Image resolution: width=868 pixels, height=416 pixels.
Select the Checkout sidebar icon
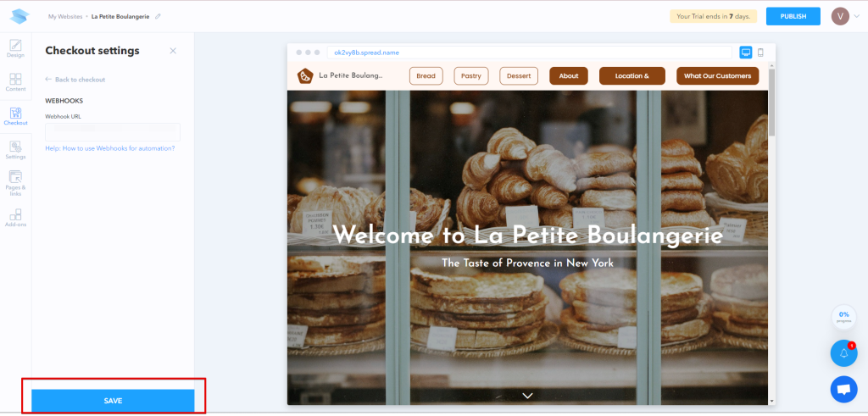[15, 115]
